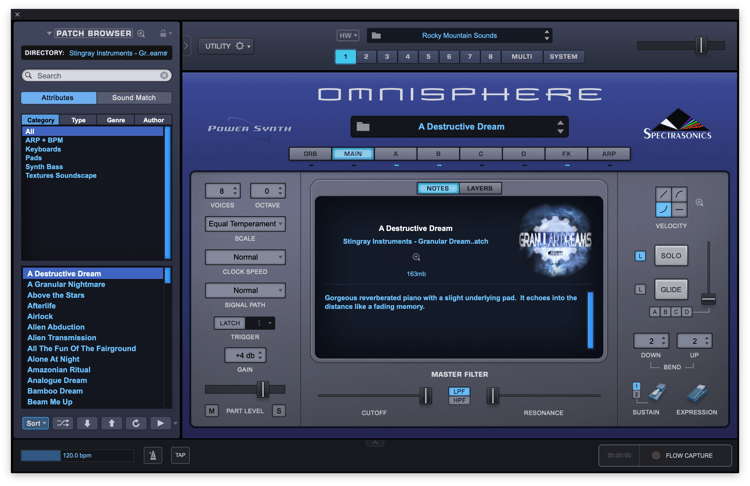Open the Patch Browser title menu arrow

[49, 33]
